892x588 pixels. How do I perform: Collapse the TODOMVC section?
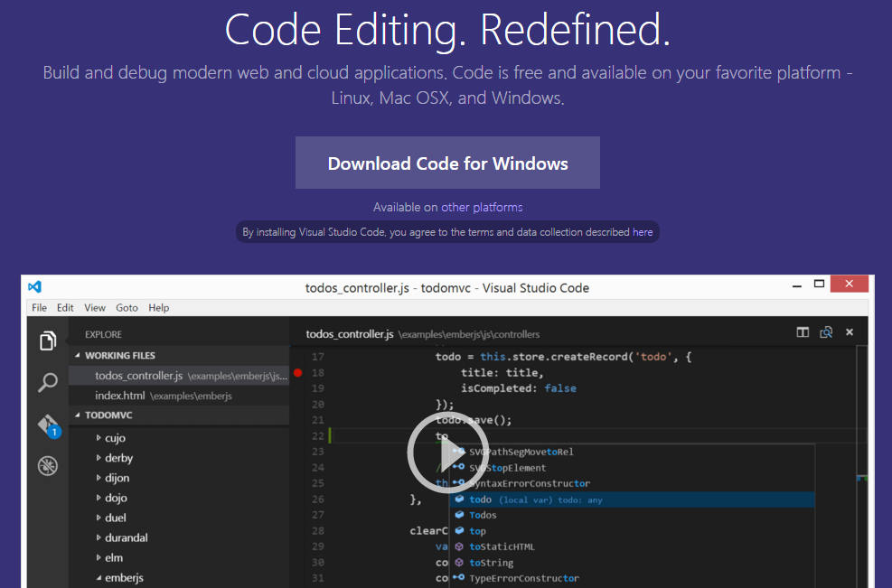78,415
